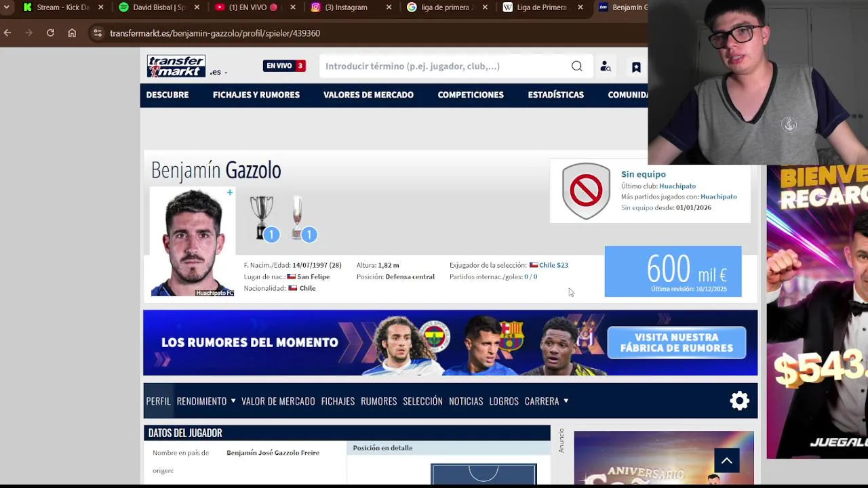Image resolution: width=868 pixels, height=488 pixels.
Task: Click the 'Introducir término' search field
Action: [444, 66]
